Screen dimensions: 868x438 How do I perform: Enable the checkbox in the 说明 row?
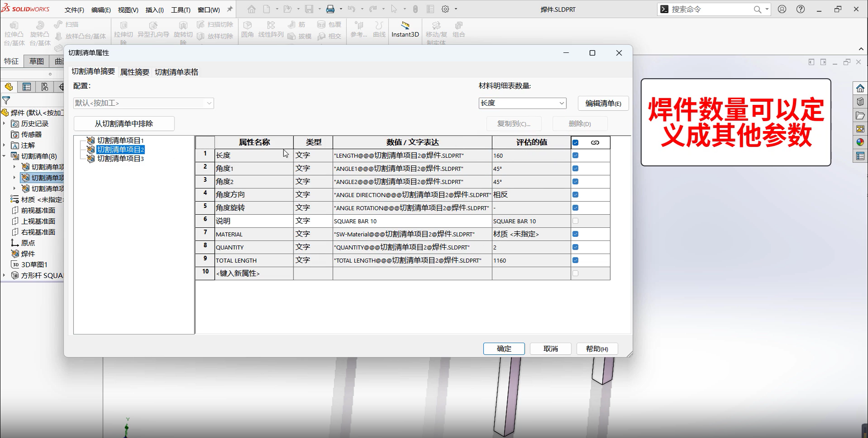pyautogui.click(x=575, y=221)
